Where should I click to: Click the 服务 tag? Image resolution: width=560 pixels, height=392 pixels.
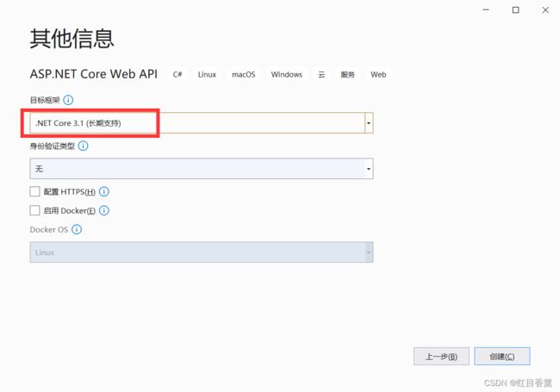click(x=347, y=75)
